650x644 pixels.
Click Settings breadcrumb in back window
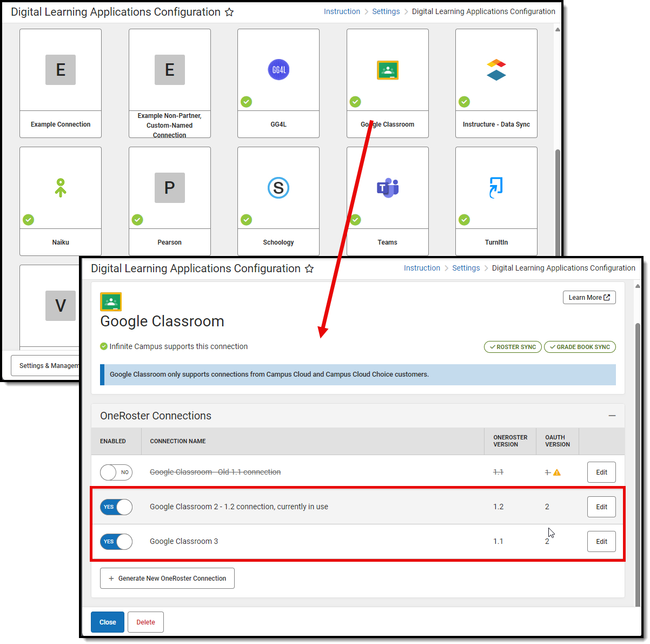tap(386, 11)
